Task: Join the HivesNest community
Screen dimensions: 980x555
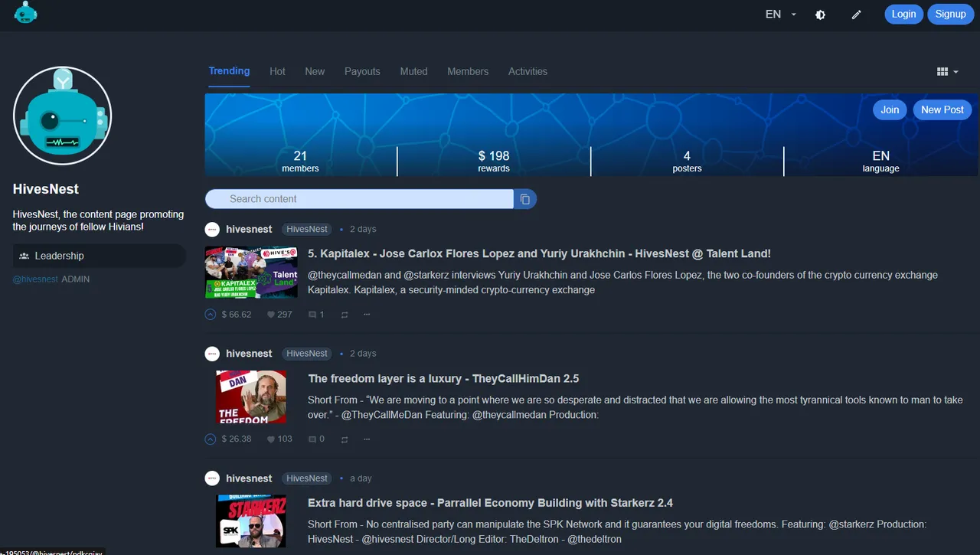Action: tap(890, 109)
